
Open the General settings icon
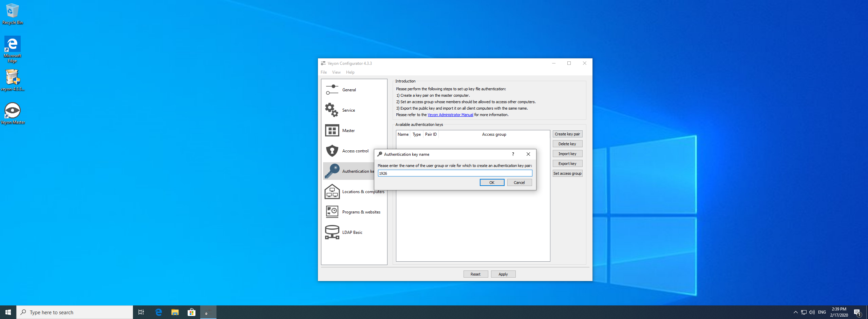332,90
